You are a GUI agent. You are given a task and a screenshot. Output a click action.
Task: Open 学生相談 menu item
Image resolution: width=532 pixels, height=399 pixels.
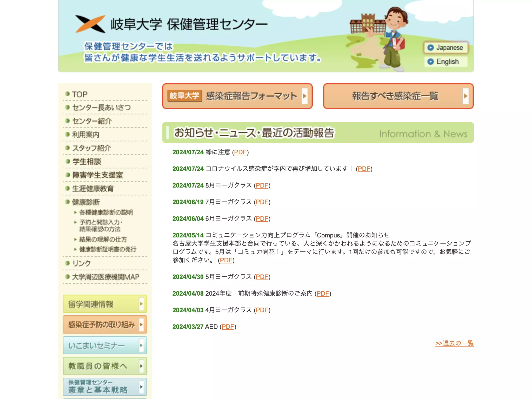click(x=87, y=162)
